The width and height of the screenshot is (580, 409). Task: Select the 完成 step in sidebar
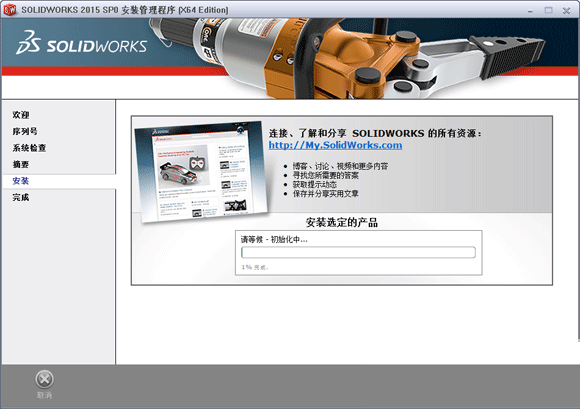(21, 197)
